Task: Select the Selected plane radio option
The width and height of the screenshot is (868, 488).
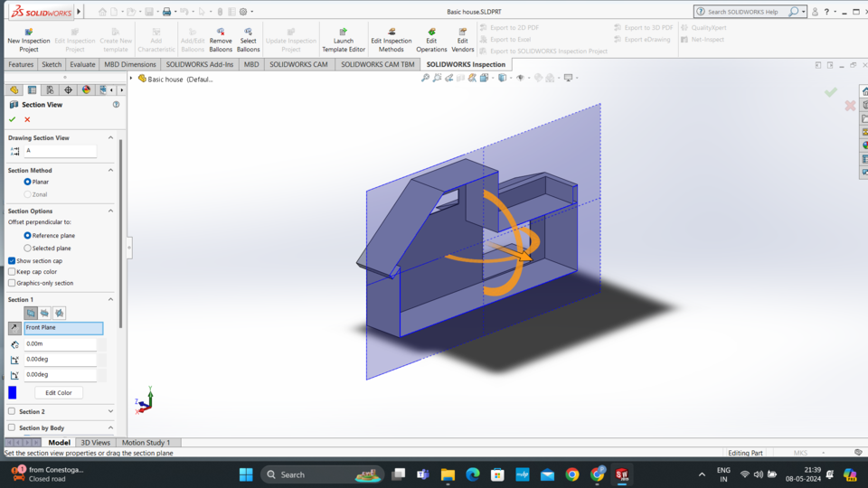Action: [x=27, y=248]
